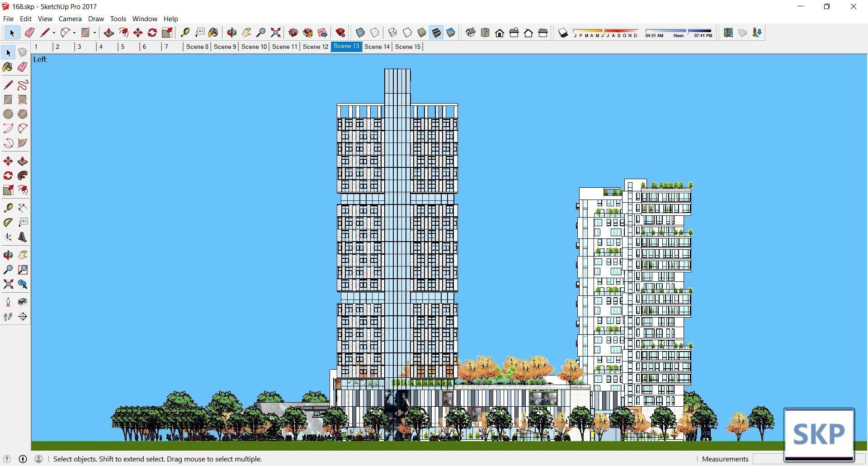This screenshot has width=868, height=466.
Task: Adjust the shadow time of day slider
Action: click(x=679, y=33)
